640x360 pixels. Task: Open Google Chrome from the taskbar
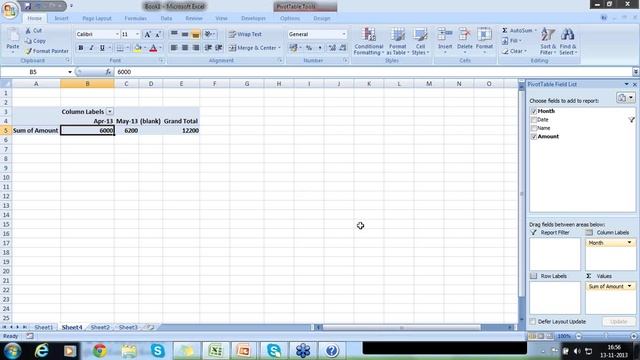point(100,351)
